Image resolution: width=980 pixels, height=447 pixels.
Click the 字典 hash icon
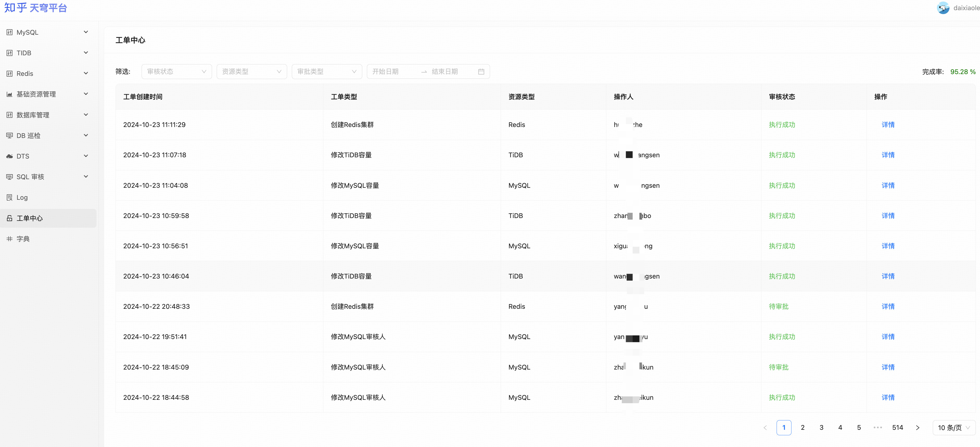tap(9, 239)
